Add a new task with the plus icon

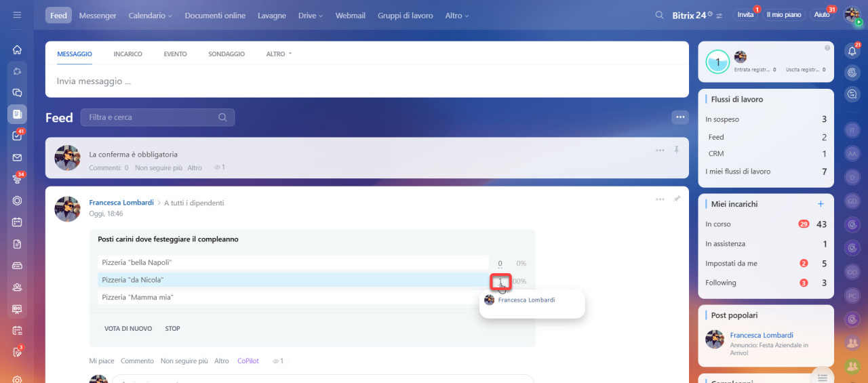coord(821,203)
